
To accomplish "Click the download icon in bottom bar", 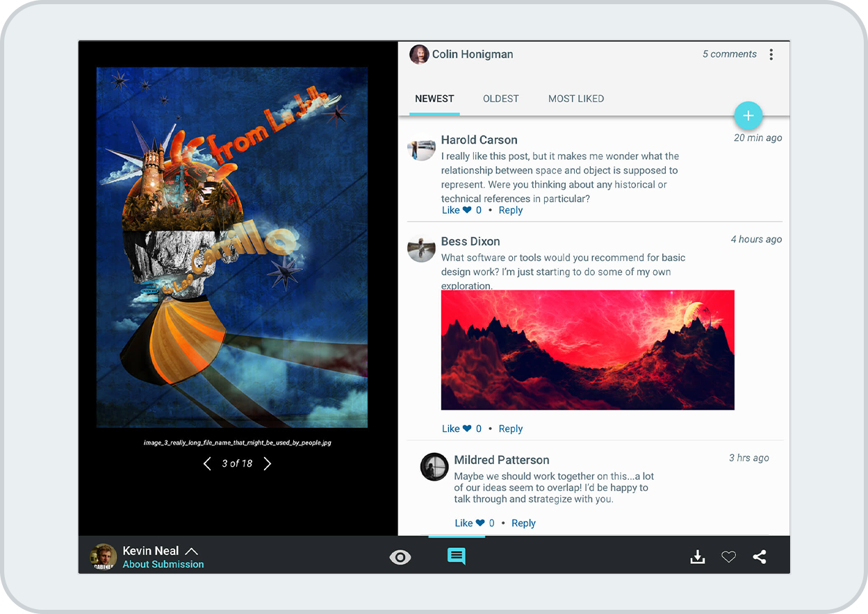I will (698, 557).
